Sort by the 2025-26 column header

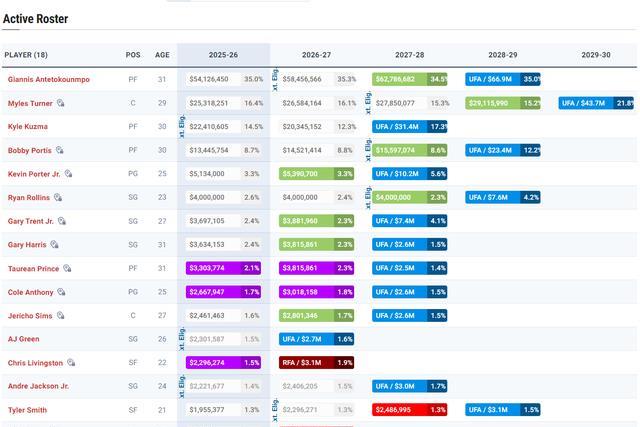pos(223,55)
